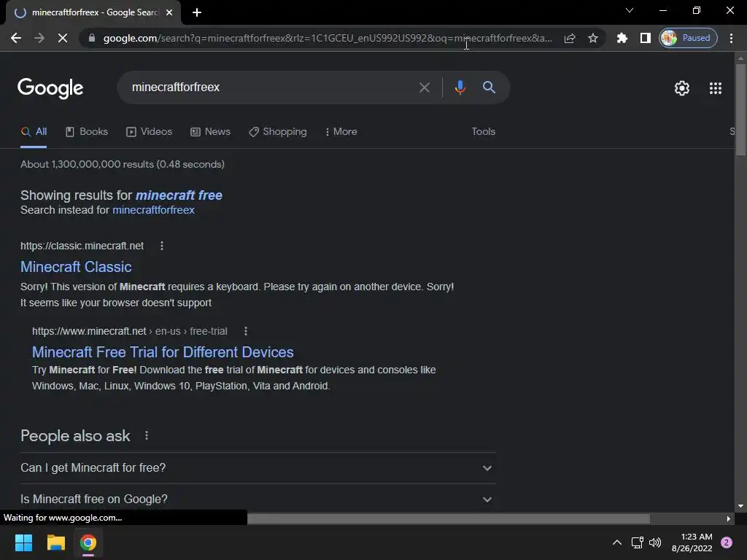Open the clock and calendar flyout
Viewport: 747px width, 560px height.
click(x=692, y=542)
